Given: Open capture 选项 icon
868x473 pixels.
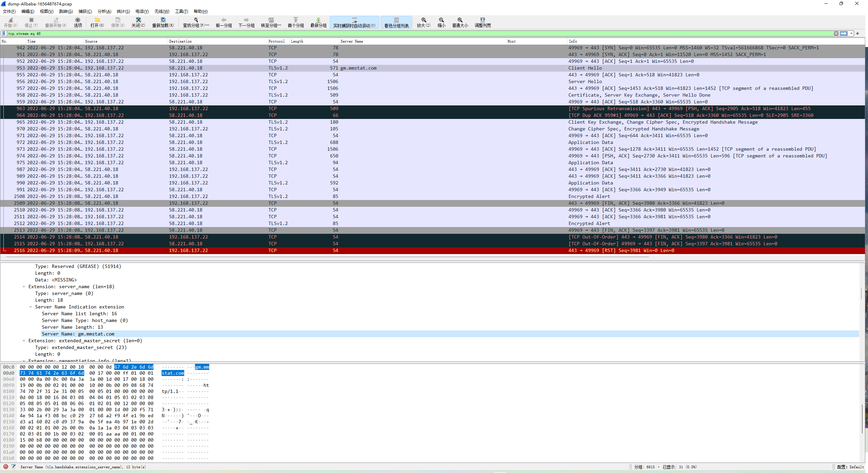Looking at the screenshot, I should [x=78, y=20].
